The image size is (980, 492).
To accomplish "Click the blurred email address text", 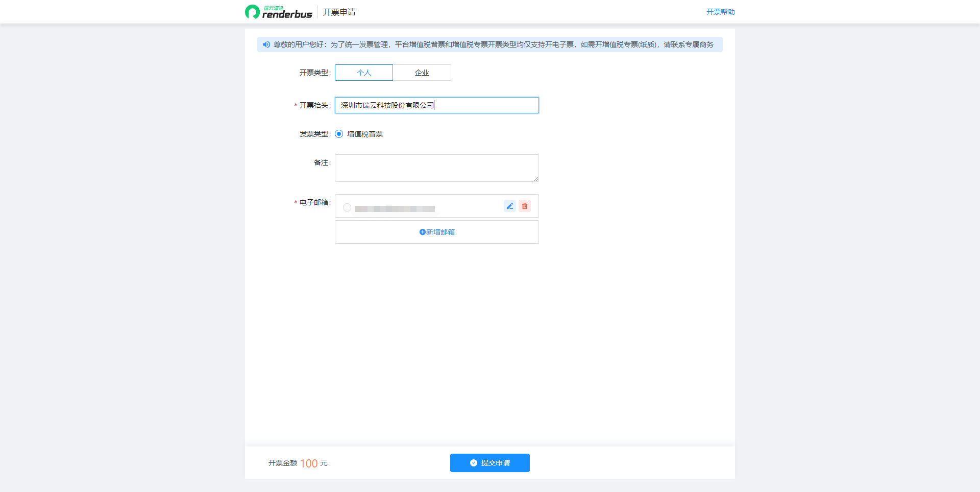I will click(x=395, y=208).
